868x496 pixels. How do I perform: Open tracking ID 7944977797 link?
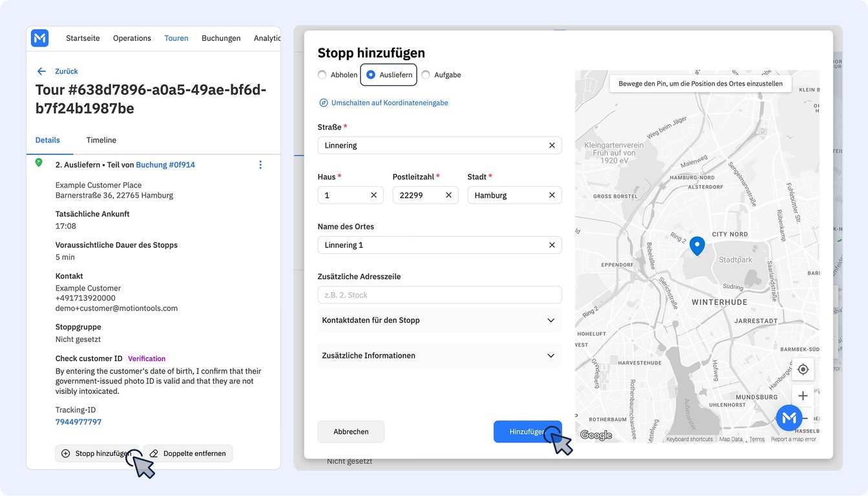[x=78, y=422]
